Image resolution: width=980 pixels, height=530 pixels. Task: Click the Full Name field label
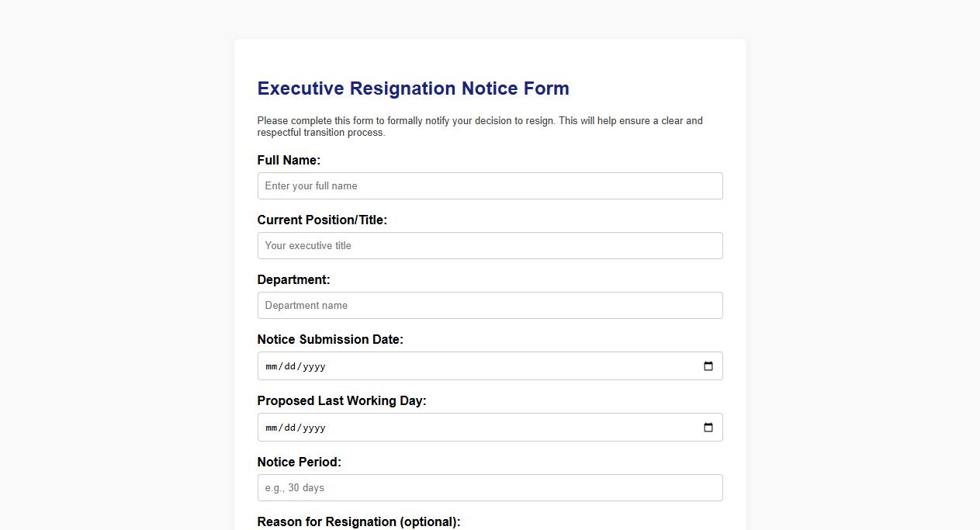(289, 160)
